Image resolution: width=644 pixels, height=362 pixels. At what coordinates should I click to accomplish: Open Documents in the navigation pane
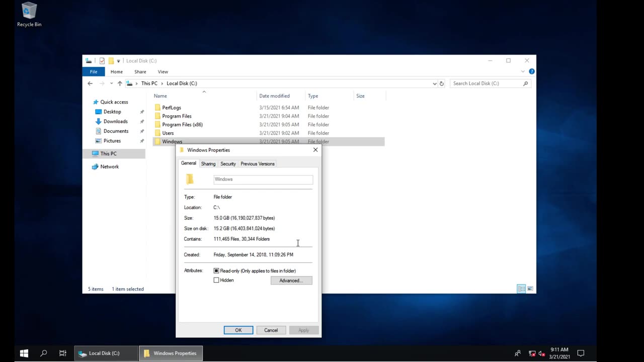[116, 131]
